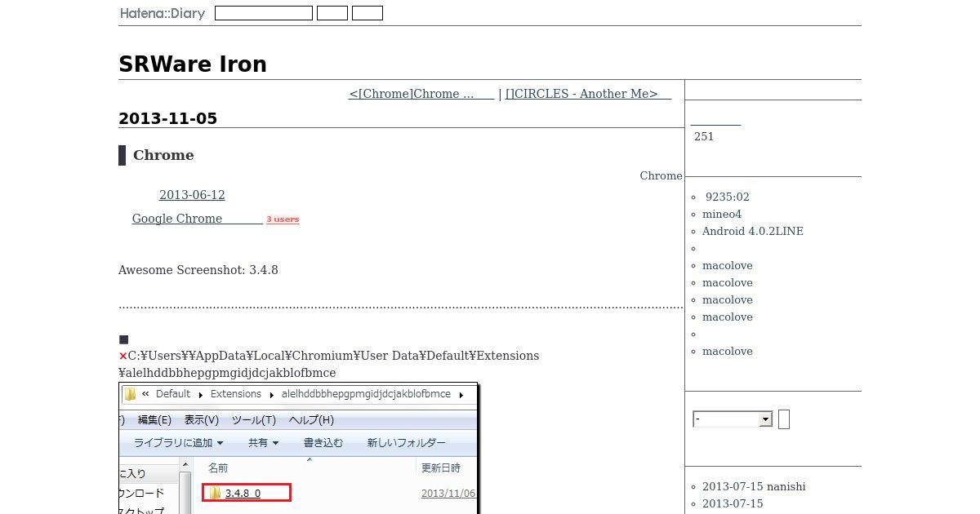Click Default in the Explorer breadcrumb
The image size is (980, 514).
(x=173, y=394)
